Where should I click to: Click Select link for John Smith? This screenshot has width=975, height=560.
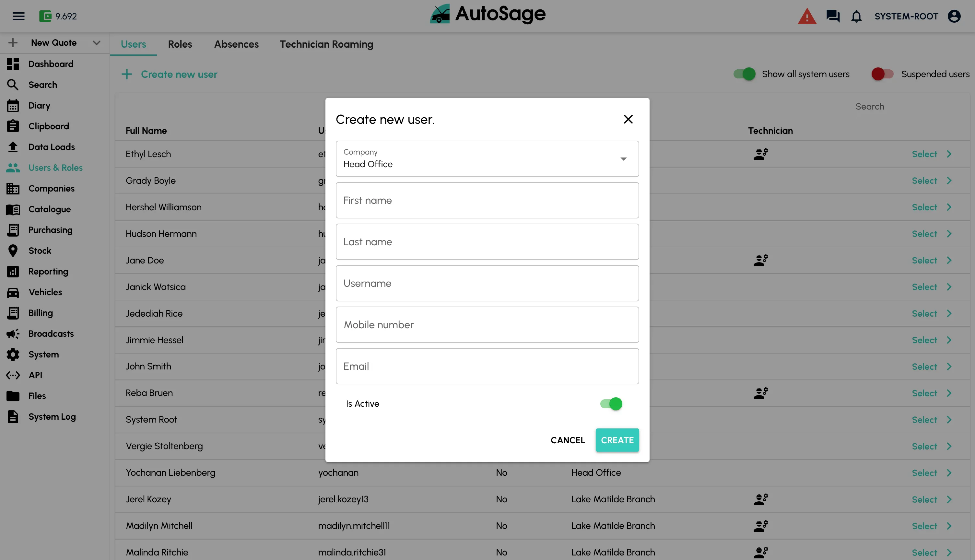coord(924,367)
